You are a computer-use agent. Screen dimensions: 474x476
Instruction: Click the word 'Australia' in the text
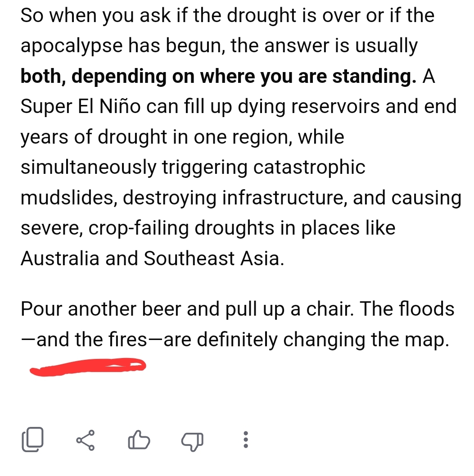pos(60,258)
